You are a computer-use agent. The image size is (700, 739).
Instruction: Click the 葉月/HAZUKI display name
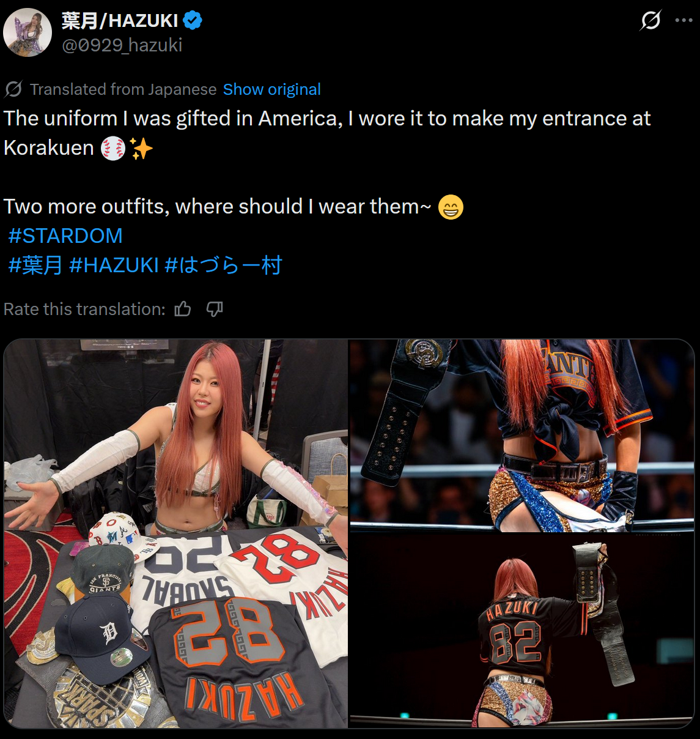coord(120,21)
